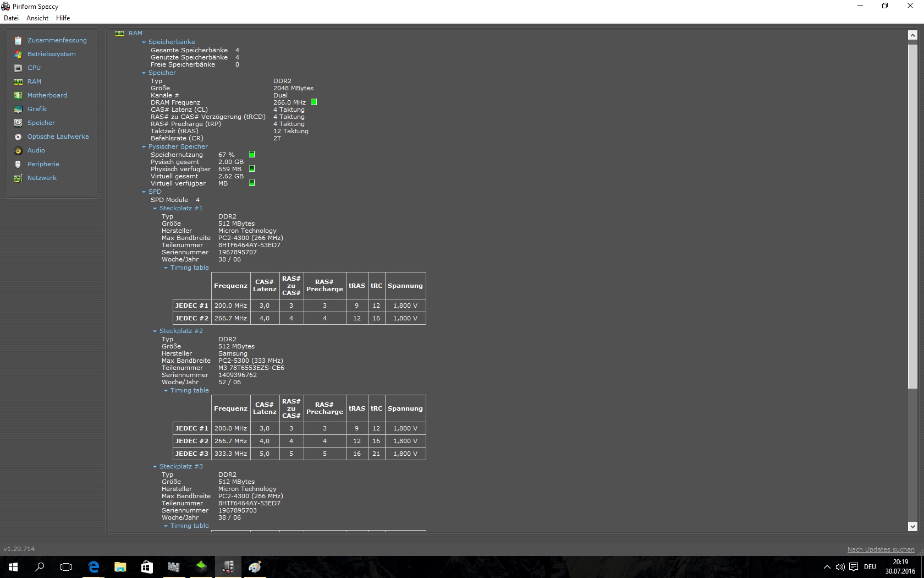Select the Betriebssystem Windows icon

pos(18,54)
